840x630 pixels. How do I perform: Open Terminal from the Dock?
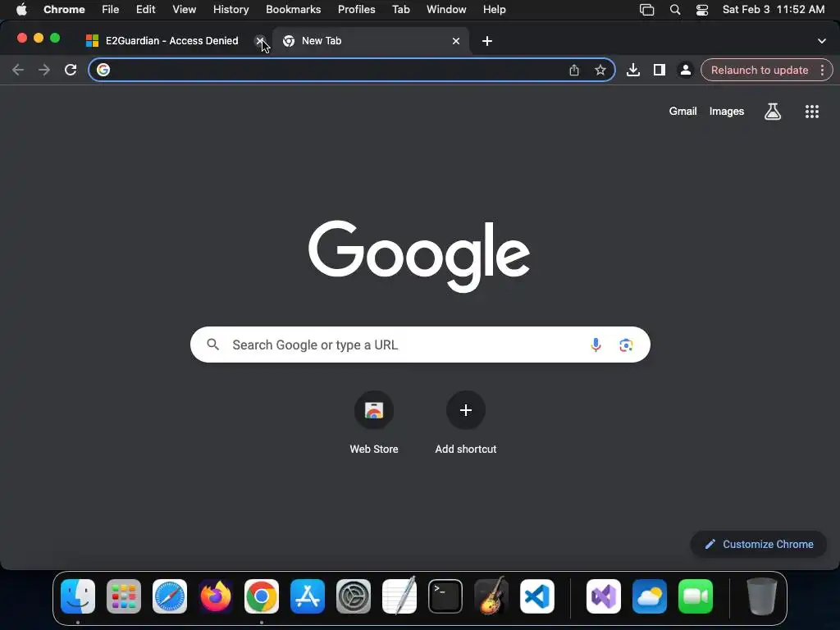(x=445, y=596)
